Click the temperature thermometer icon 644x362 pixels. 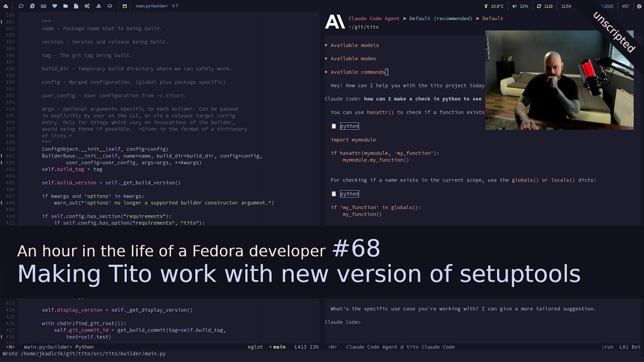[x=486, y=6]
